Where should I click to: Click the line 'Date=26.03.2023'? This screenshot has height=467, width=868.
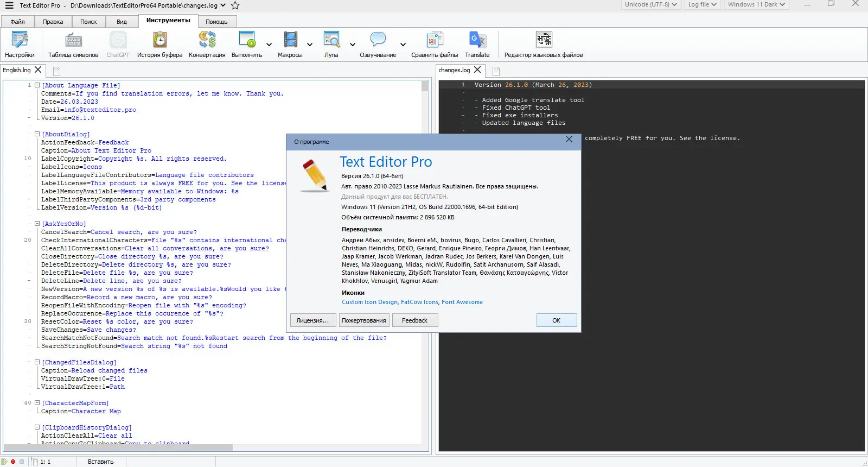pyautogui.click(x=70, y=102)
